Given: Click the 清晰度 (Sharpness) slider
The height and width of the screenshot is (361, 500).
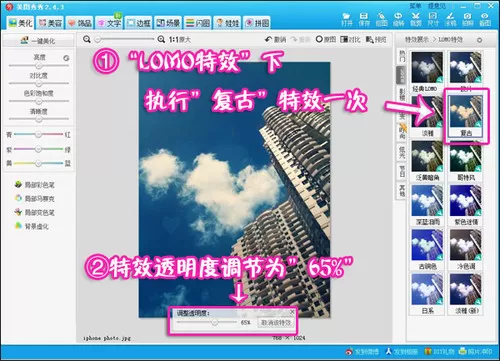Looking at the screenshot, I should (39, 119).
